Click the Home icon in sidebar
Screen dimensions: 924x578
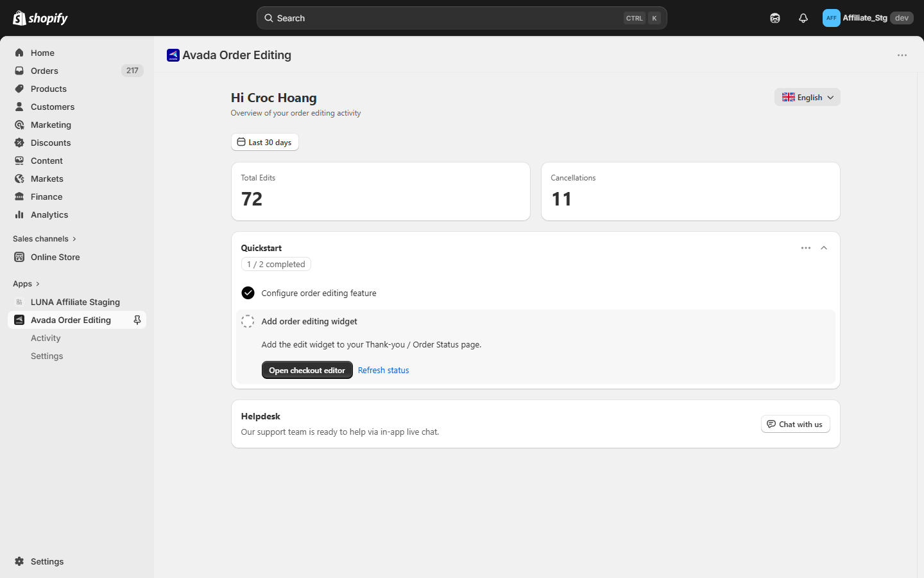point(19,53)
